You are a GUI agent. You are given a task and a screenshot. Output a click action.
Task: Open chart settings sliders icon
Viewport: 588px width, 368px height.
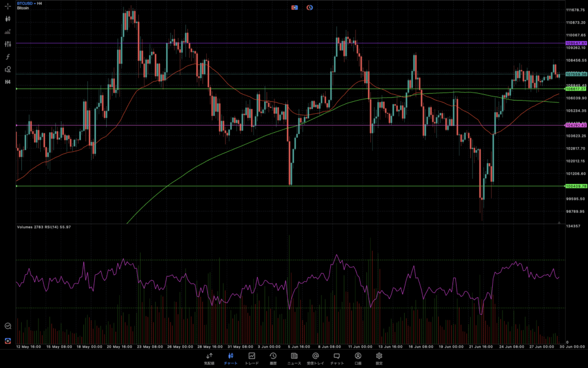7,44
